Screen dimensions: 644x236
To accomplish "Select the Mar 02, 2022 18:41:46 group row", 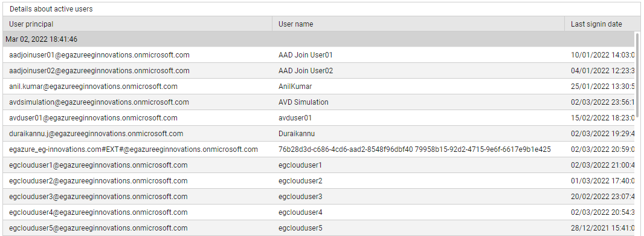I will [319, 39].
